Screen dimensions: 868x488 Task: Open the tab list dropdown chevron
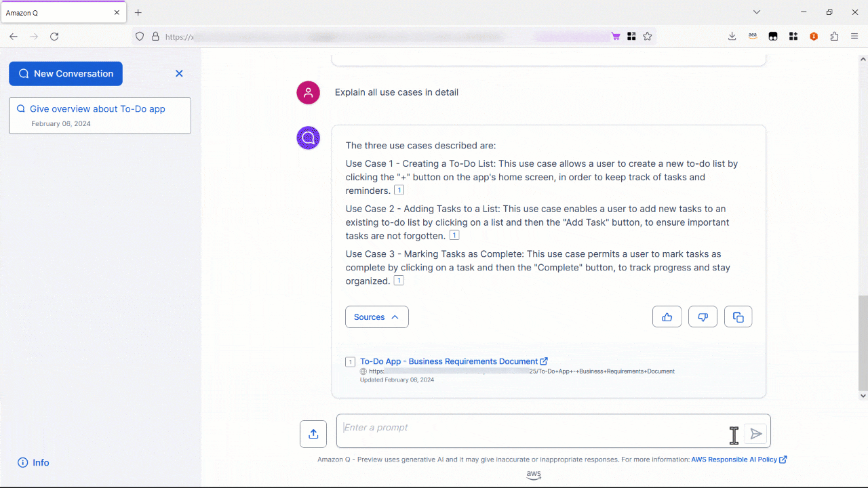tap(756, 12)
